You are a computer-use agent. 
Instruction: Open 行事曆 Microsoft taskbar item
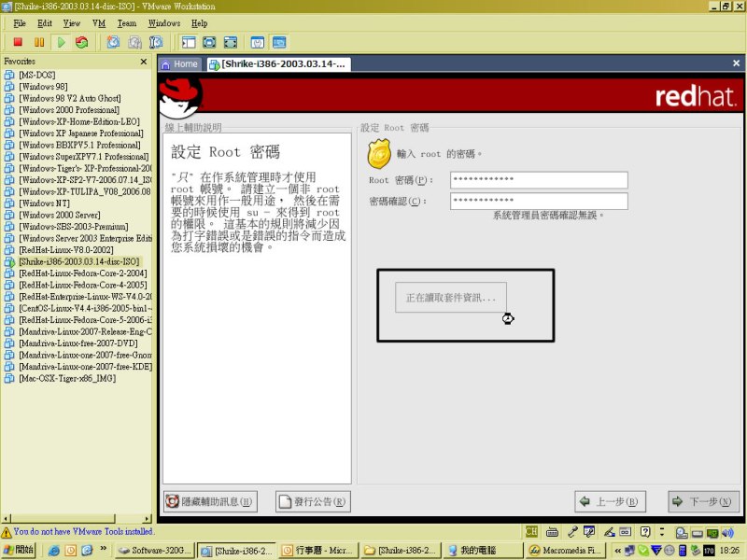tap(318, 551)
